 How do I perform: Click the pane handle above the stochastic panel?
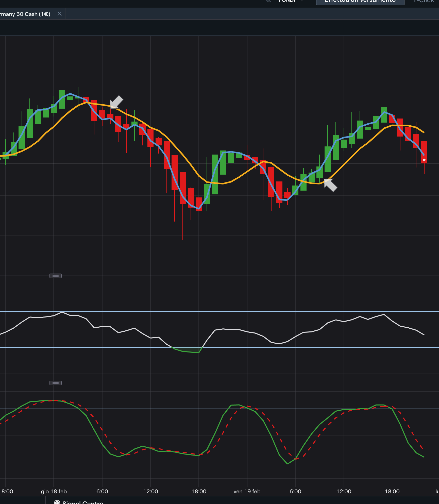coord(56,383)
